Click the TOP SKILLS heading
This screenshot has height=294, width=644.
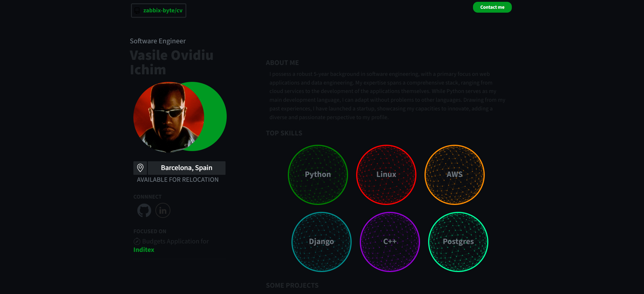coord(284,133)
